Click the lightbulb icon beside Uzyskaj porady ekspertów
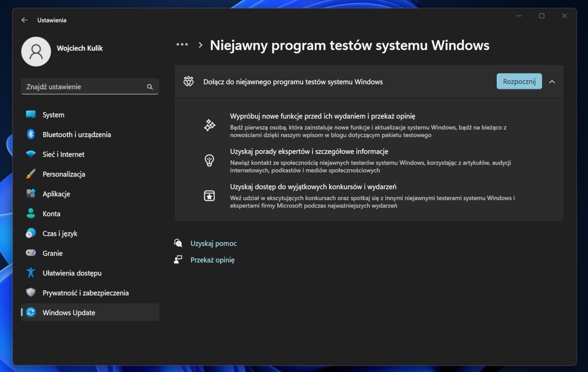This screenshot has width=588, height=372. click(209, 161)
